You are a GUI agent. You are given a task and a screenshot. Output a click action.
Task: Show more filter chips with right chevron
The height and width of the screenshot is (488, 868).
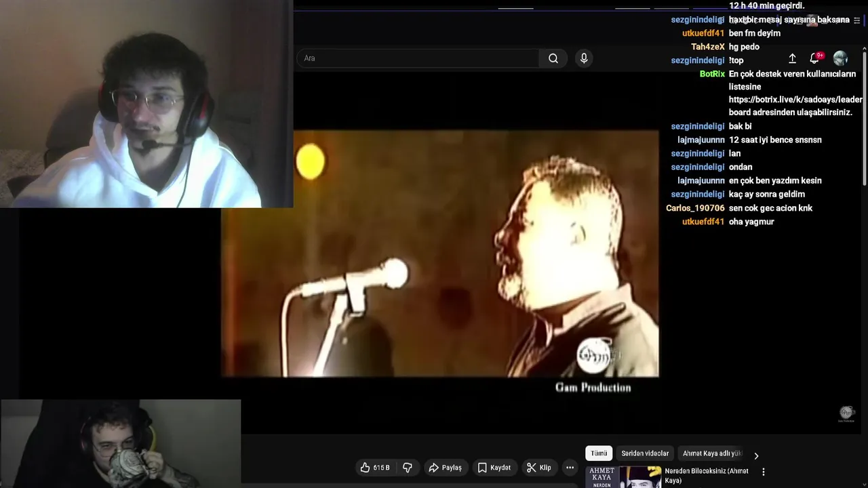click(756, 455)
